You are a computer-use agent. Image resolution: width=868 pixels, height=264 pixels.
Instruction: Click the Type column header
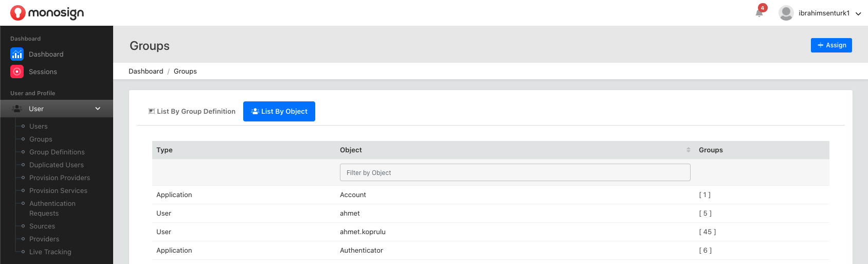(x=165, y=150)
